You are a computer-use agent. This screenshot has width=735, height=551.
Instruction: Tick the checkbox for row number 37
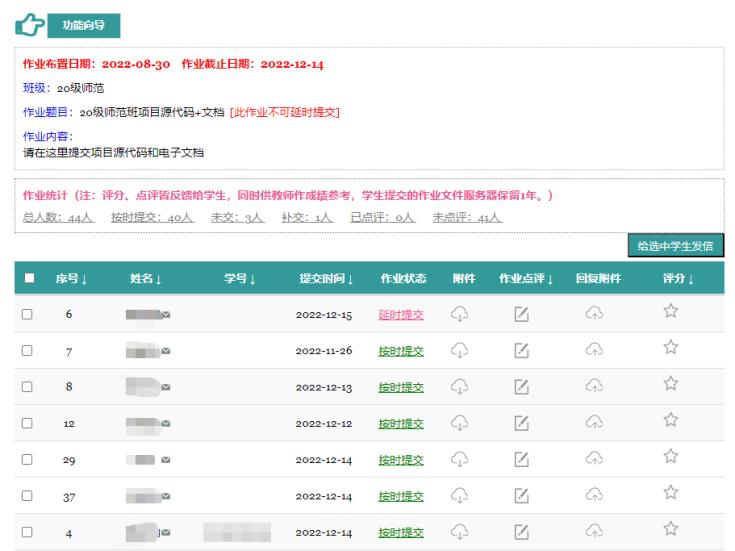tap(29, 497)
